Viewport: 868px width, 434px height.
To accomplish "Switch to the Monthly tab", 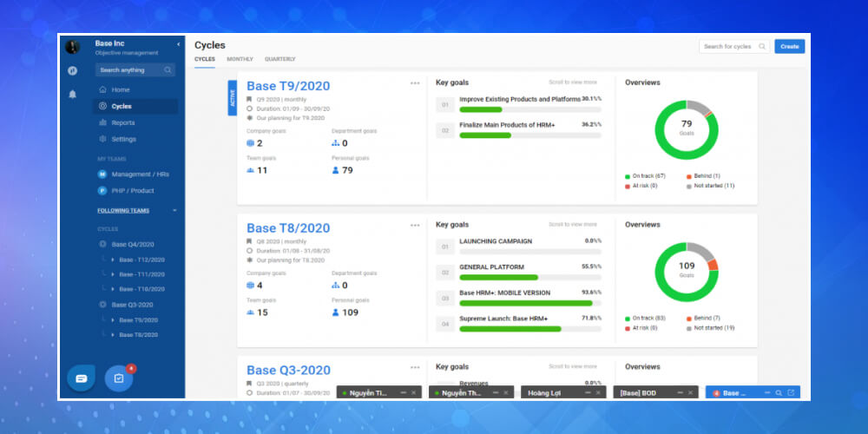I will point(240,59).
